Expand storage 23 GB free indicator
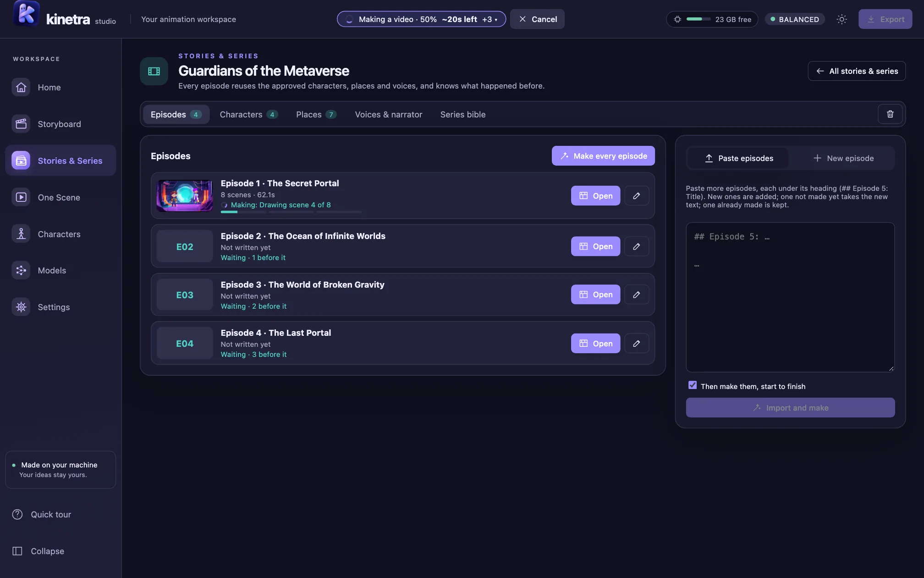This screenshot has width=924, height=578. pyautogui.click(x=712, y=19)
